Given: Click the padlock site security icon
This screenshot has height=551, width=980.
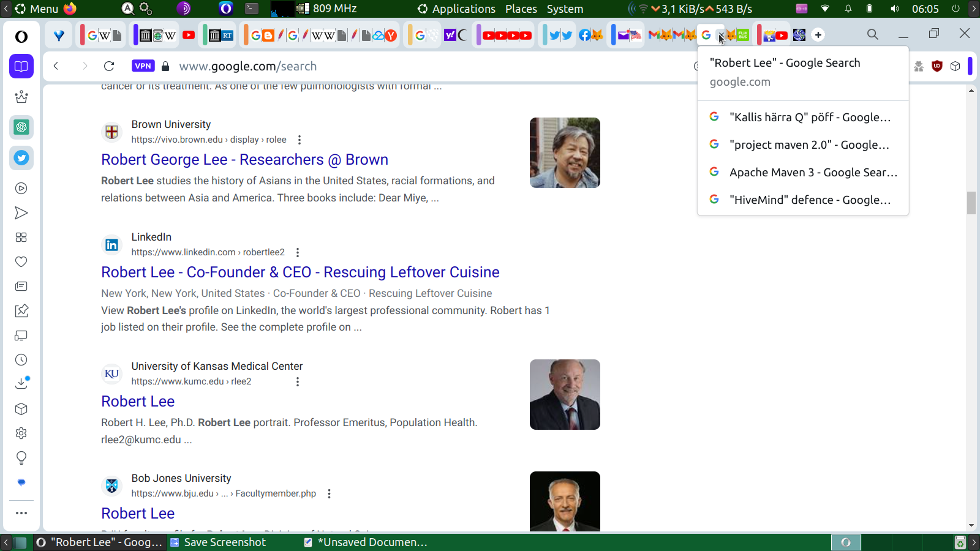Looking at the screenshot, I should pyautogui.click(x=165, y=66).
